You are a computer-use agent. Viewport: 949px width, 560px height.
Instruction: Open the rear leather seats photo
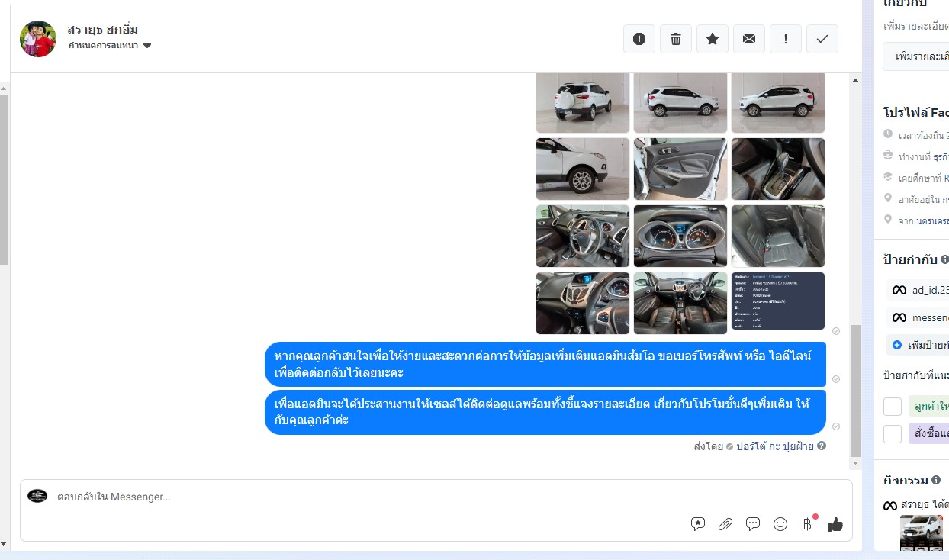tap(778, 236)
